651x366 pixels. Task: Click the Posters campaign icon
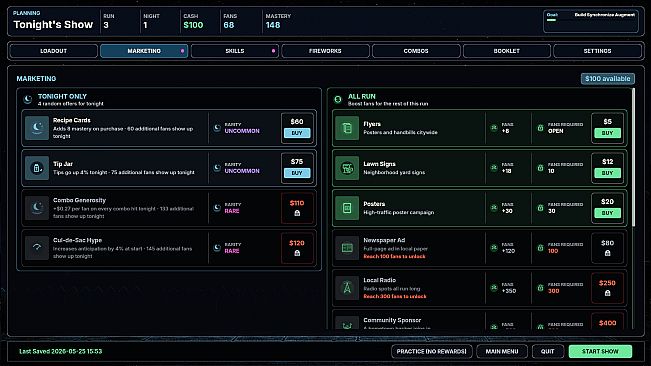[x=347, y=208]
